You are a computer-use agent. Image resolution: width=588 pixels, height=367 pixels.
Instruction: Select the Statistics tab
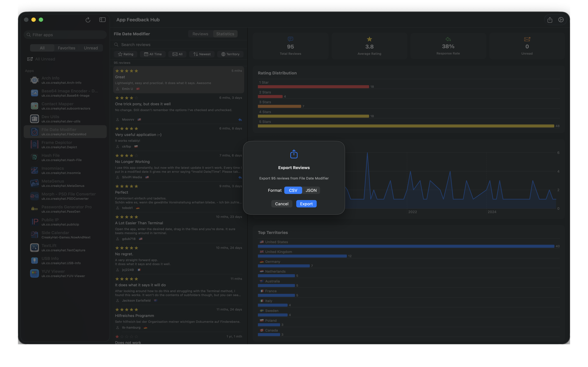(225, 34)
